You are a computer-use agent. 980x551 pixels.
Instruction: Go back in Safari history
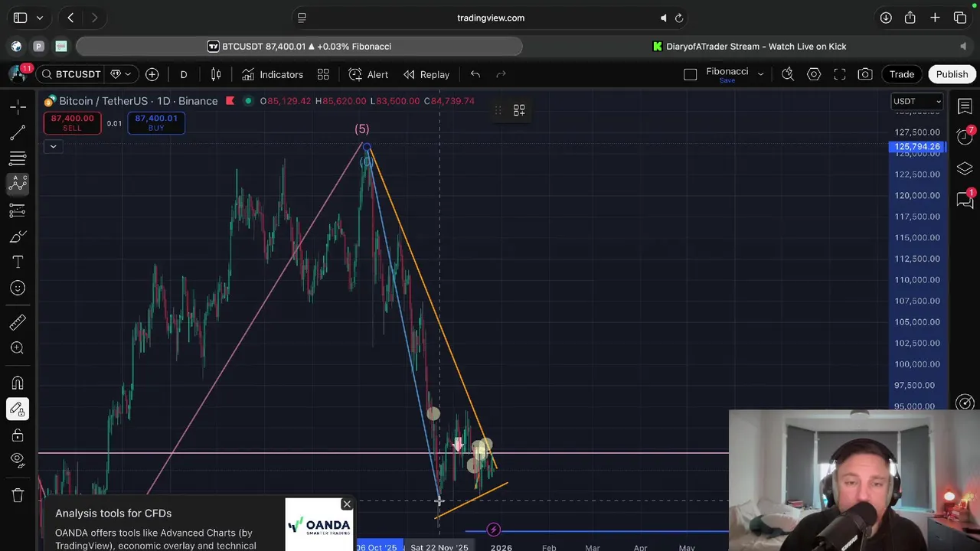coord(70,18)
